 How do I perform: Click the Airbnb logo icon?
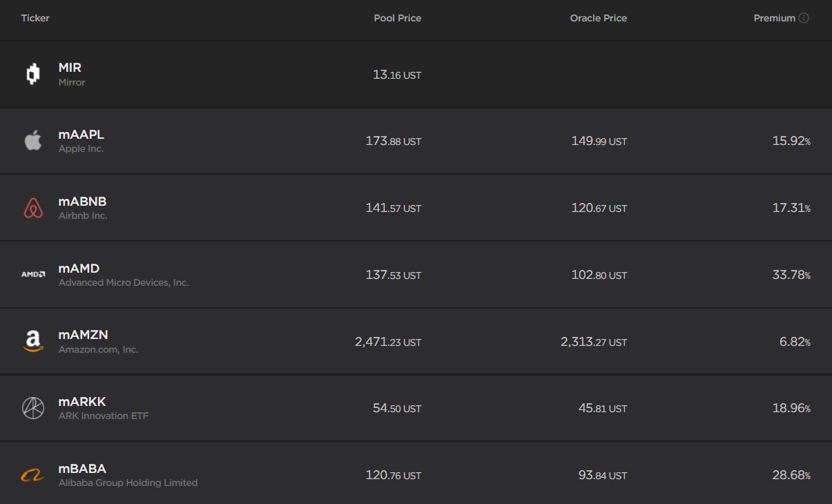[x=32, y=208]
